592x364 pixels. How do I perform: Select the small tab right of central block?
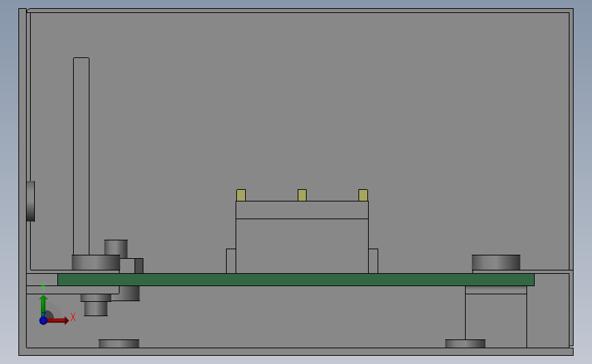pyautogui.click(x=373, y=261)
